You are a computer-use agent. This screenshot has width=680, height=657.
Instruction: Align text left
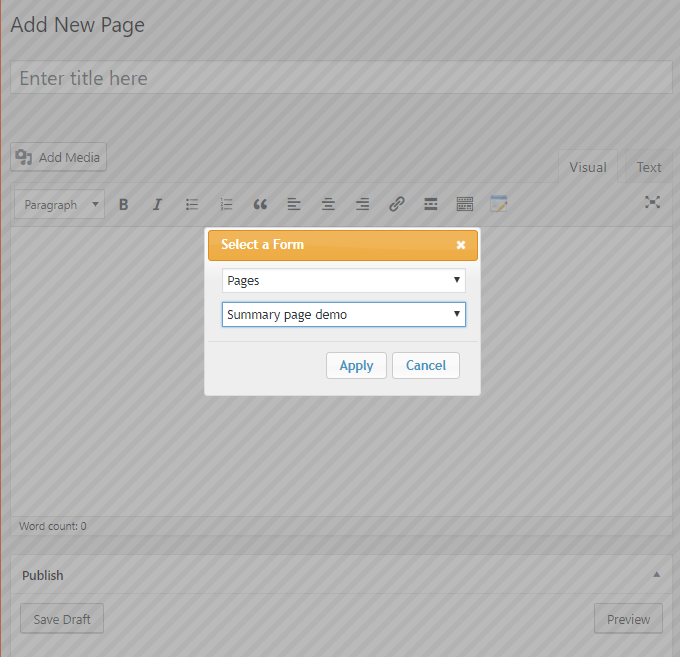(x=294, y=204)
